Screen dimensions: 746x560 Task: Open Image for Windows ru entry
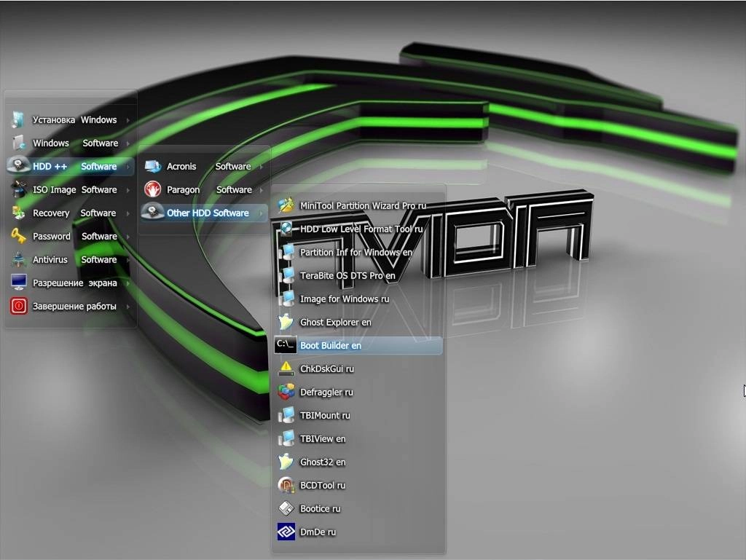[x=358, y=299]
